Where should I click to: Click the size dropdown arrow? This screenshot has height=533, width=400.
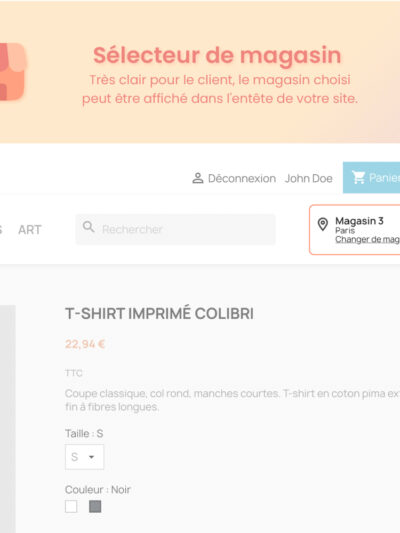91,457
